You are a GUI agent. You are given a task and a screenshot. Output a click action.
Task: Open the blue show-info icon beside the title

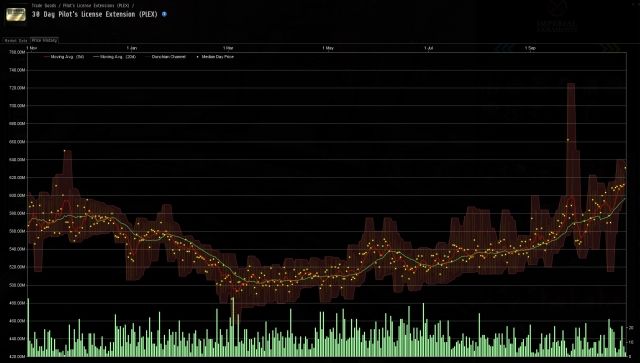coord(164,14)
